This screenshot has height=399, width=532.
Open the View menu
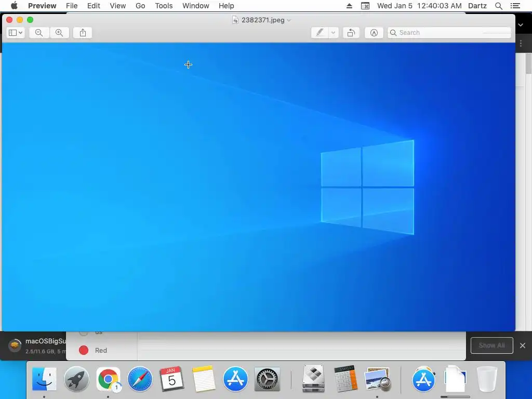pyautogui.click(x=118, y=6)
